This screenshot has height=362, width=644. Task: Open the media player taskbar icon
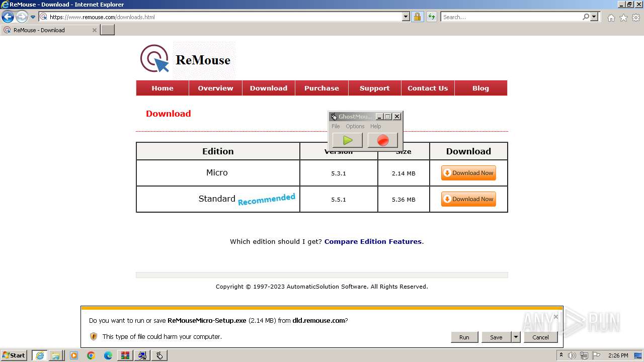pos(74,355)
